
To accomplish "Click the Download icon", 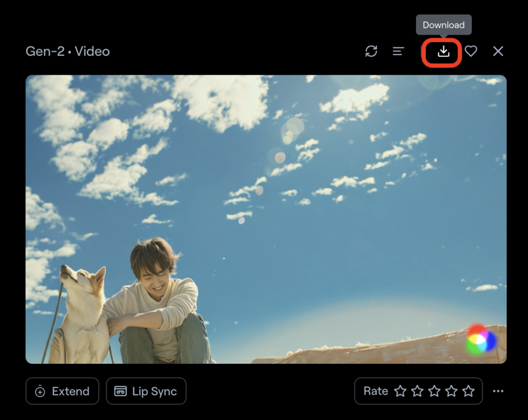I will (443, 51).
